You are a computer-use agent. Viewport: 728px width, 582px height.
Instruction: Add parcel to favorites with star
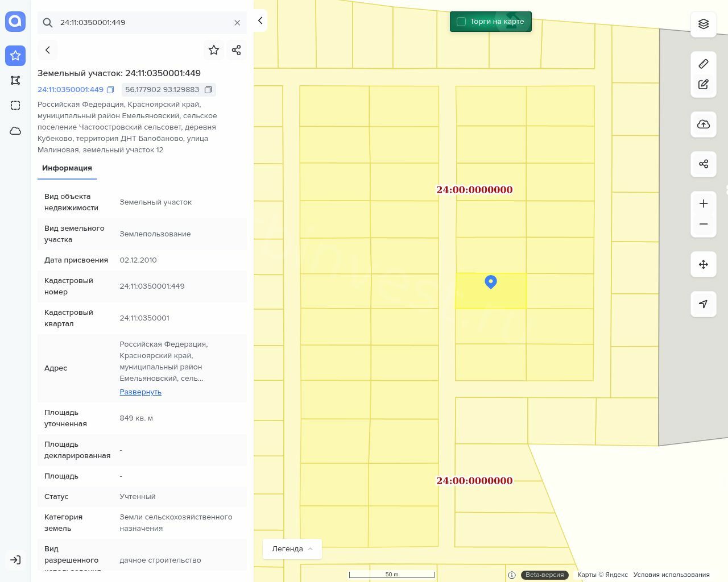click(x=214, y=50)
